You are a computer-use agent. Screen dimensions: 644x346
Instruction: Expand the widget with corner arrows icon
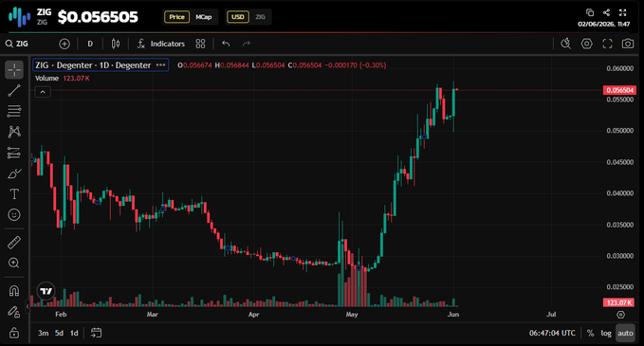[x=623, y=12]
